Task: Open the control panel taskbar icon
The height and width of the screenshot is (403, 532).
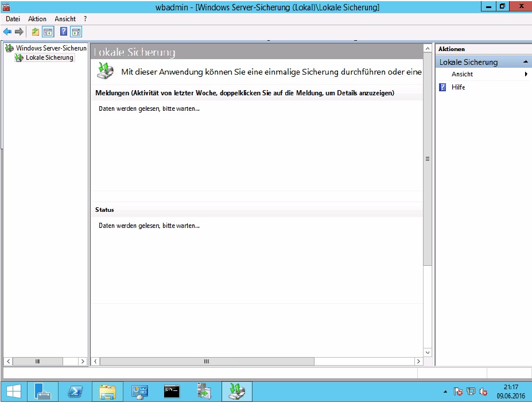Action: click(x=139, y=392)
